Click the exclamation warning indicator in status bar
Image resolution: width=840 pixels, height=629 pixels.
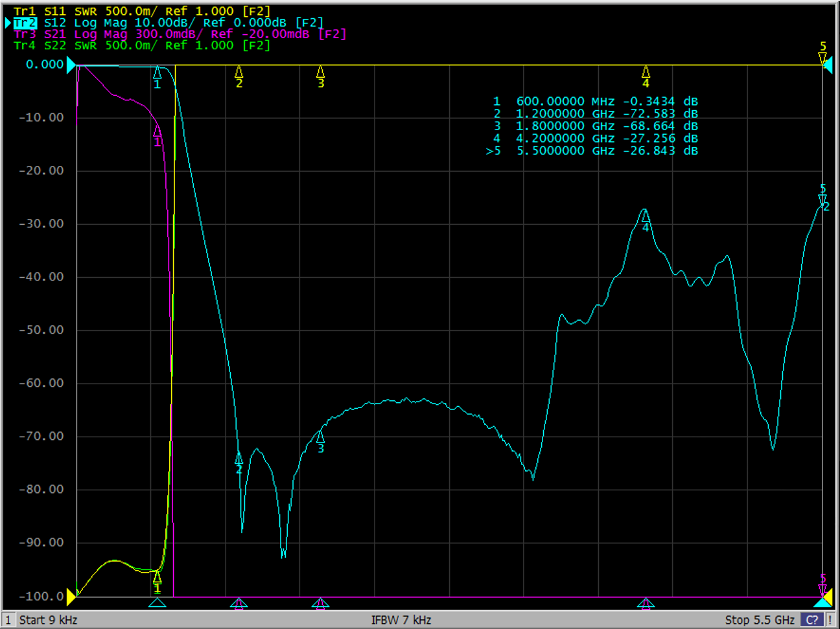[830, 620]
